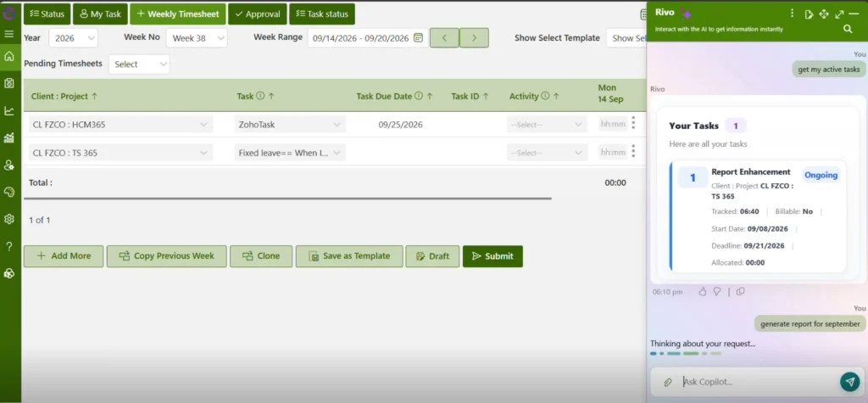Viewport: 868px width, 403px height.
Task: Attach a file to Copilot message
Action: pos(668,382)
